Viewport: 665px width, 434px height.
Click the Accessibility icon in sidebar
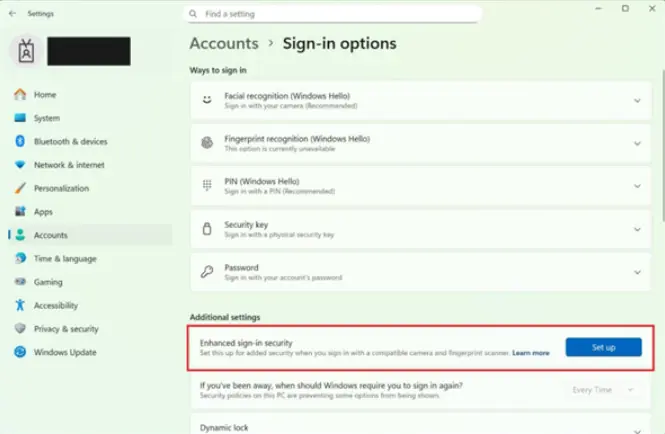(x=19, y=305)
